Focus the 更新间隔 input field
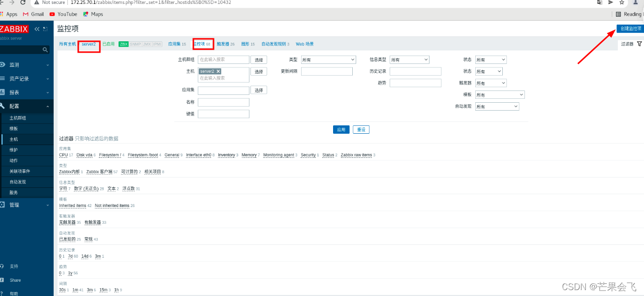The width and height of the screenshot is (644, 296). point(327,71)
